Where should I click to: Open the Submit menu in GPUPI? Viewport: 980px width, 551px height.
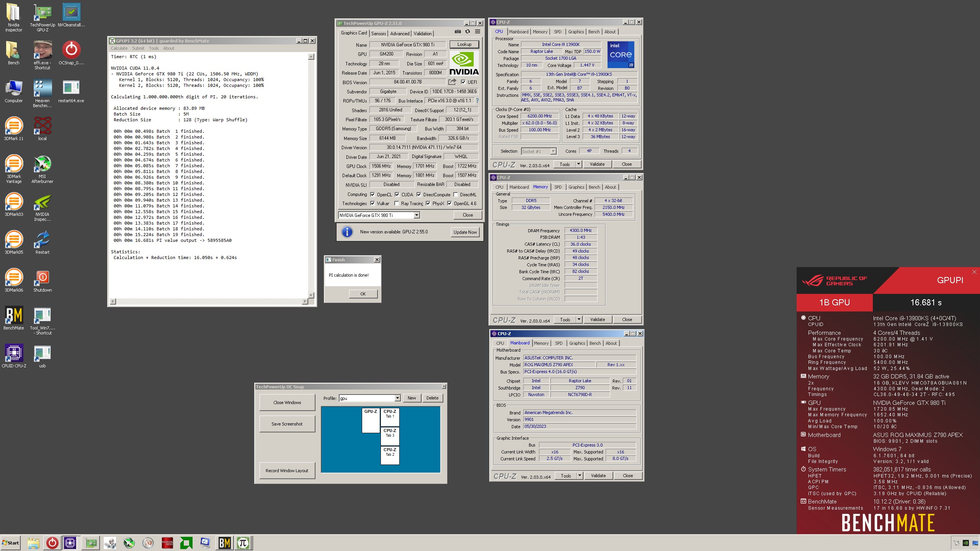pos(138,48)
